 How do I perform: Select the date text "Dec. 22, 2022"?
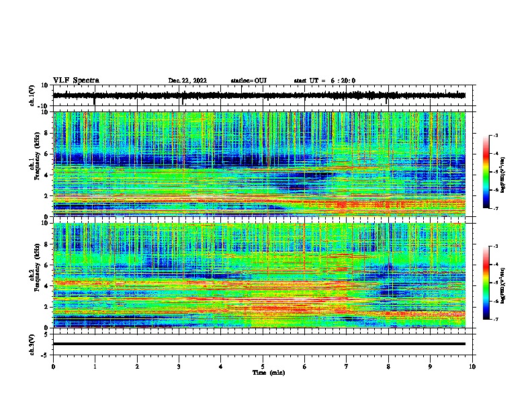point(187,81)
